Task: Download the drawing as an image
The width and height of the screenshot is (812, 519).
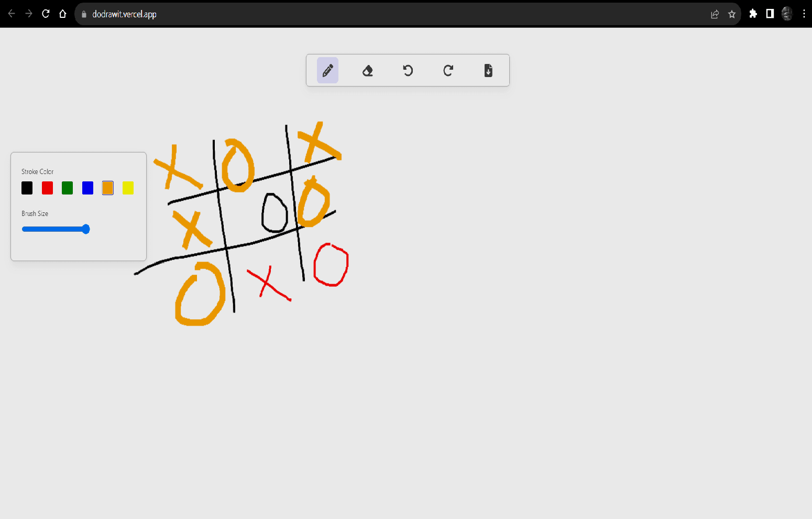Action: tap(488, 70)
